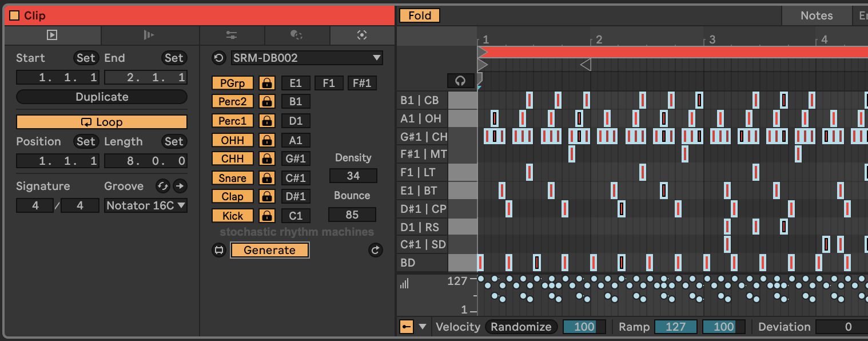Unlock the Snare row padlock
Viewport: 868px width, 341px height.
[x=266, y=178]
